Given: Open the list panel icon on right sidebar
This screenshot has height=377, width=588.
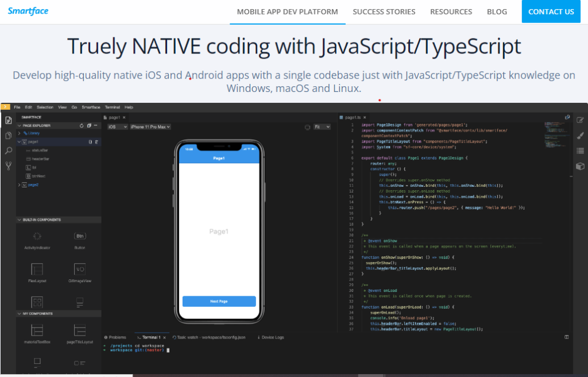Looking at the screenshot, I should point(580,151).
